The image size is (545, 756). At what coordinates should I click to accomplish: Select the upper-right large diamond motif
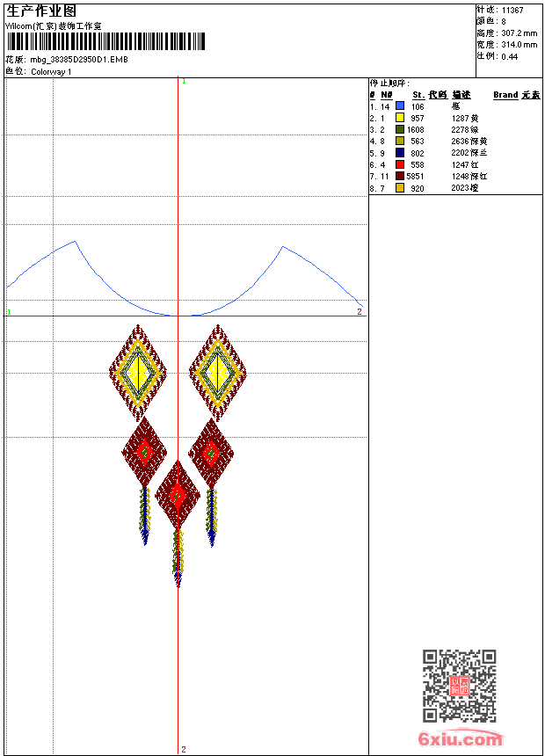click(x=218, y=372)
